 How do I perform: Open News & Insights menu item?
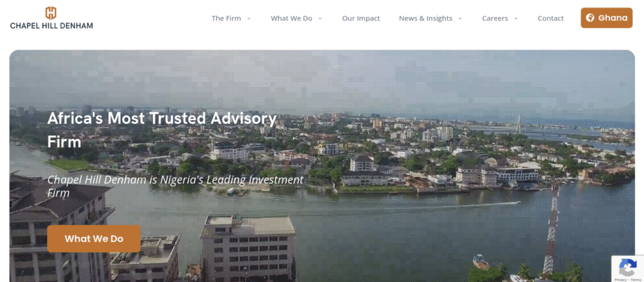click(x=426, y=18)
